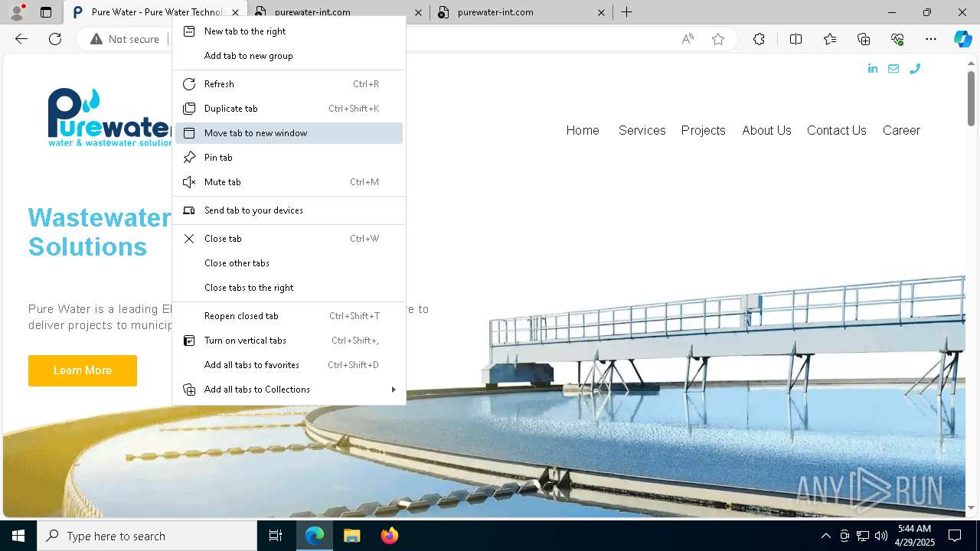
Task: Choose Close other tabs
Action: [289, 263]
